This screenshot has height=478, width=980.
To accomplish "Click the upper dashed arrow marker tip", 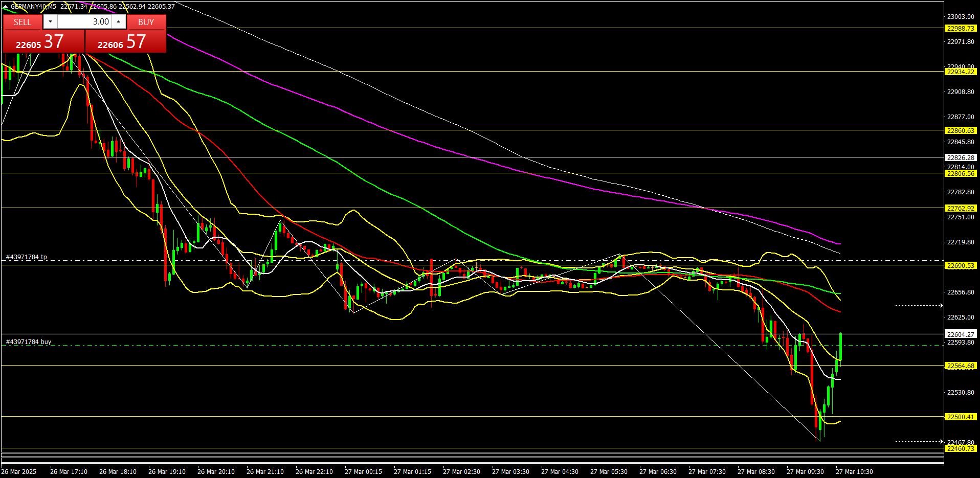I will pos(941,305).
